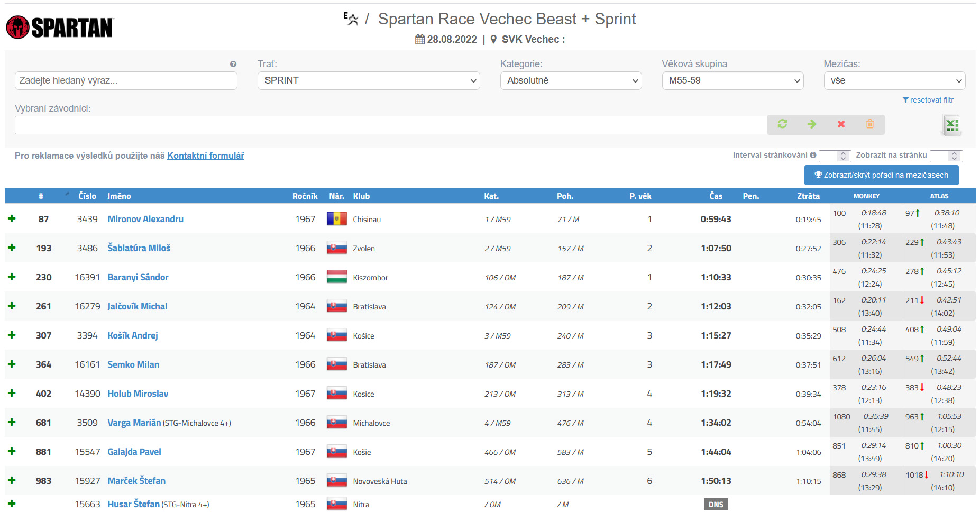This screenshot has width=980, height=512.
Task: Open the Trať dropdown showing SPRINT
Action: click(x=369, y=80)
